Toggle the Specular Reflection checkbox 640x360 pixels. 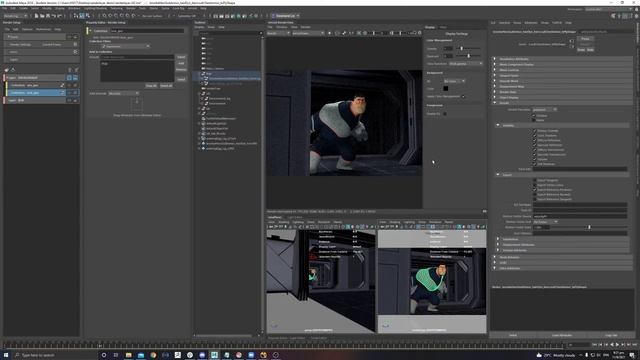click(534, 145)
